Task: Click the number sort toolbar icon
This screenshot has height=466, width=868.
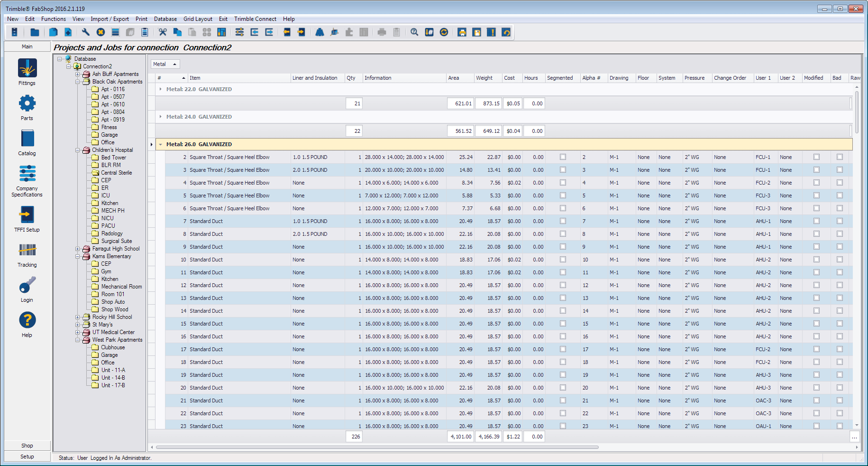Action: click(429, 32)
